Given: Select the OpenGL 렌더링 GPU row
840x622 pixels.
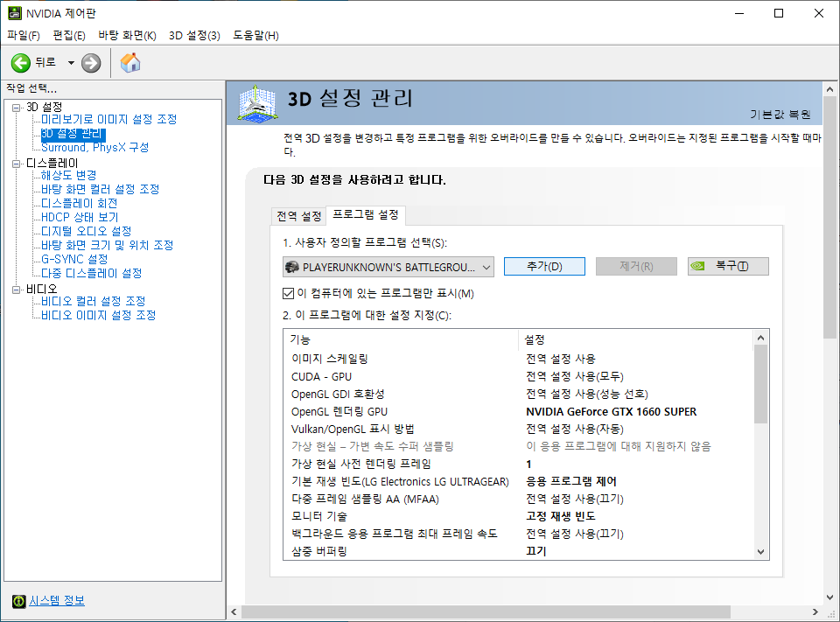Looking at the screenshot, I should [518, 411].
